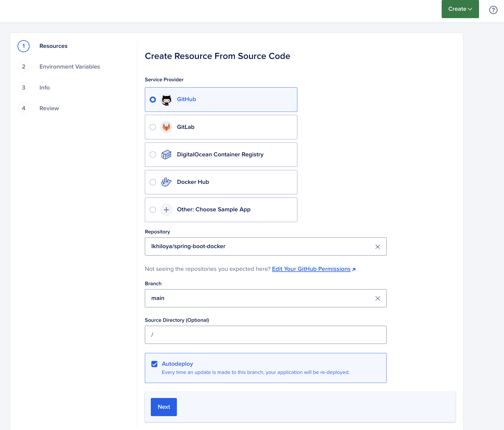Clear the selected repository with X
This screenshot has height=430, width=504.
tap(378, 247)
